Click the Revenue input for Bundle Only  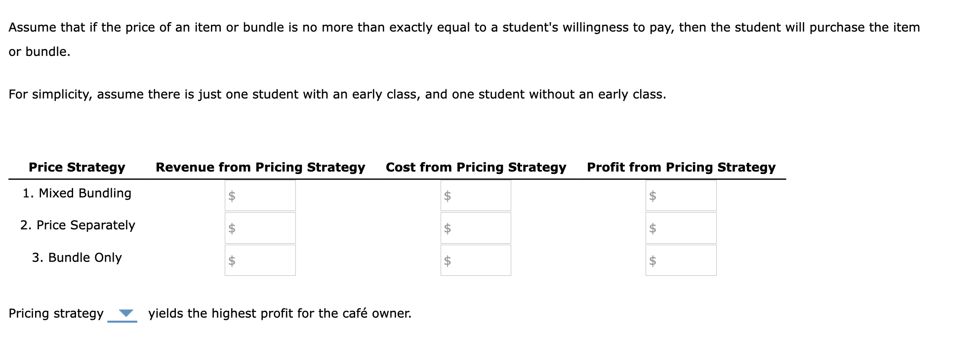pos(259,260)
